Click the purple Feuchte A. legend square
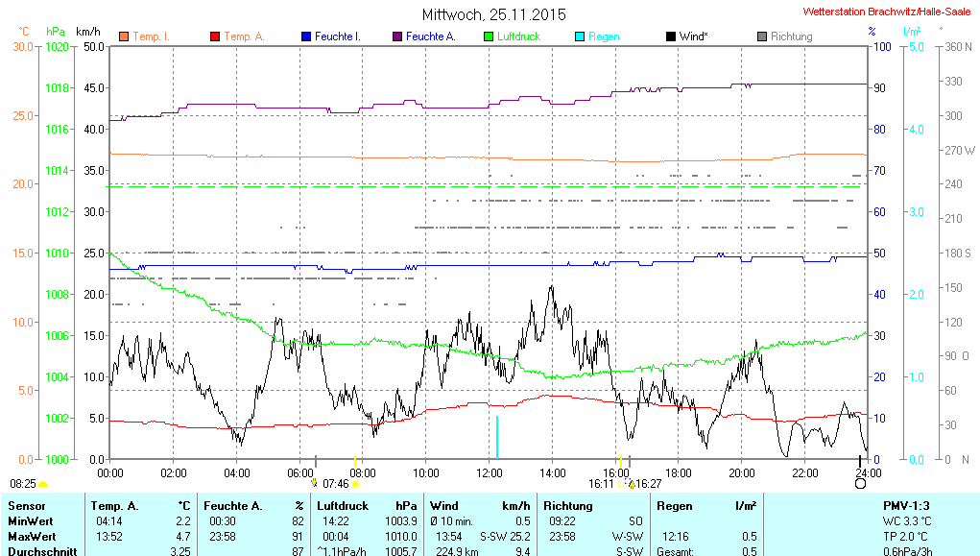Viewport: 980px width, 556px height. pos(396,36)
